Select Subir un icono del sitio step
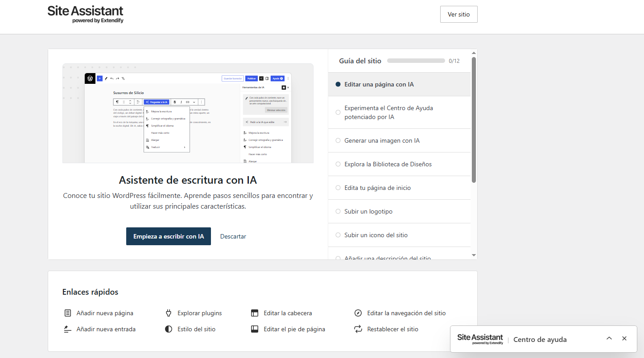Image resolution: width=644 pixels, height=358 pixels. tap(399, 235)
